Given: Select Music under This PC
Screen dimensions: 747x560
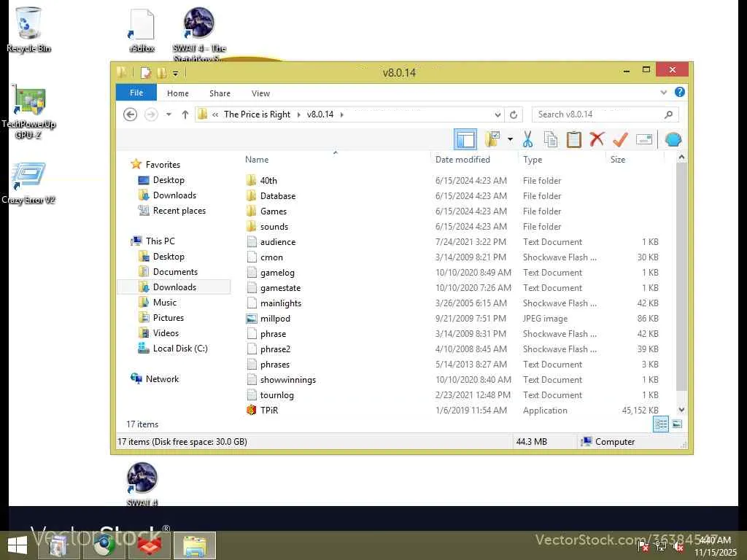Looking at the screenshot, I should click(164, 303).
